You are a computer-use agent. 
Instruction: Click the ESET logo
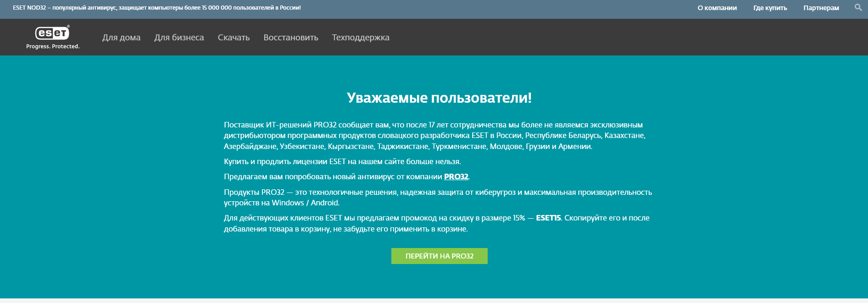pyautogui.click(x=52, y=33)
